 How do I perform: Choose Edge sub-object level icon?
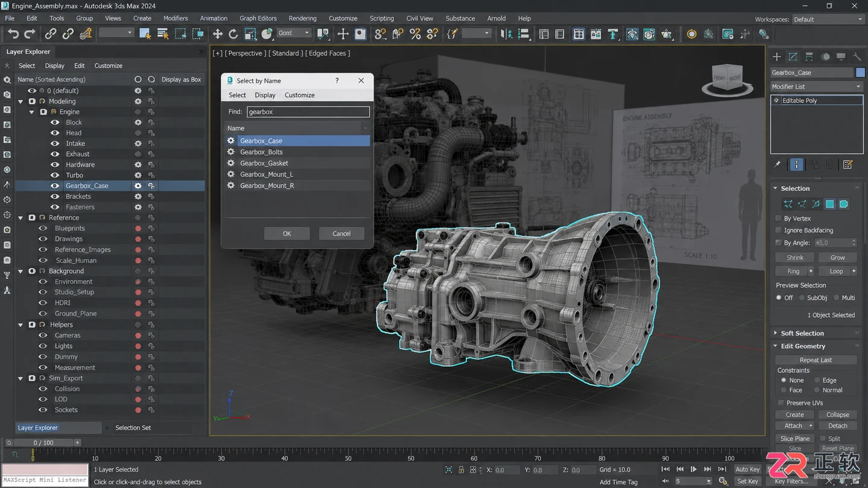point(802,204)
